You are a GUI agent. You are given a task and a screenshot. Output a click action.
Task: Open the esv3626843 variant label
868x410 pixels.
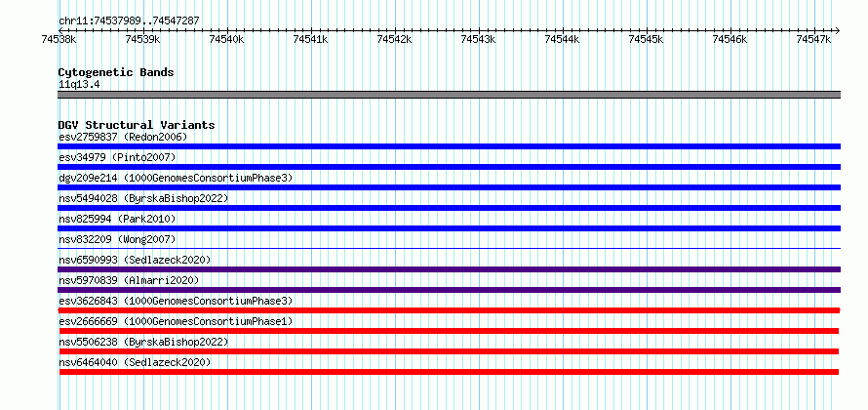[176, 301]
